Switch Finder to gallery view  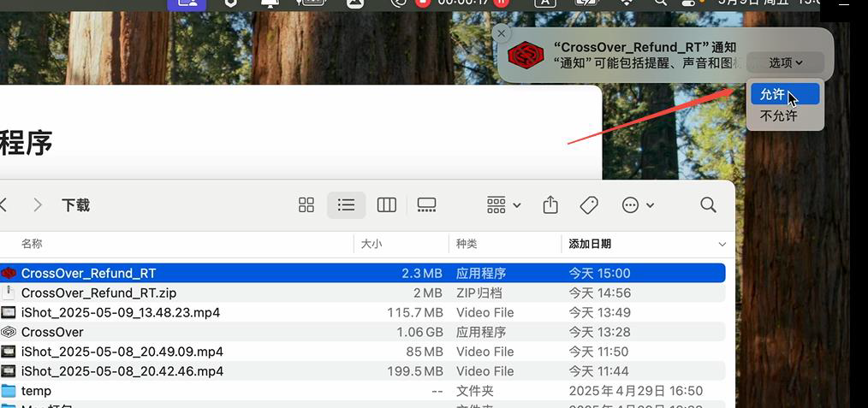pyautogui.click(x=426, y=205)
